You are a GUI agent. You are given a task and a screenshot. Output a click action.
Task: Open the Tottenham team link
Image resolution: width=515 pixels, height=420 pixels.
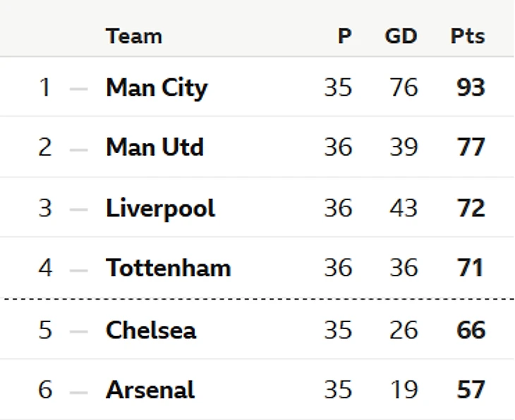coord(168,268)
